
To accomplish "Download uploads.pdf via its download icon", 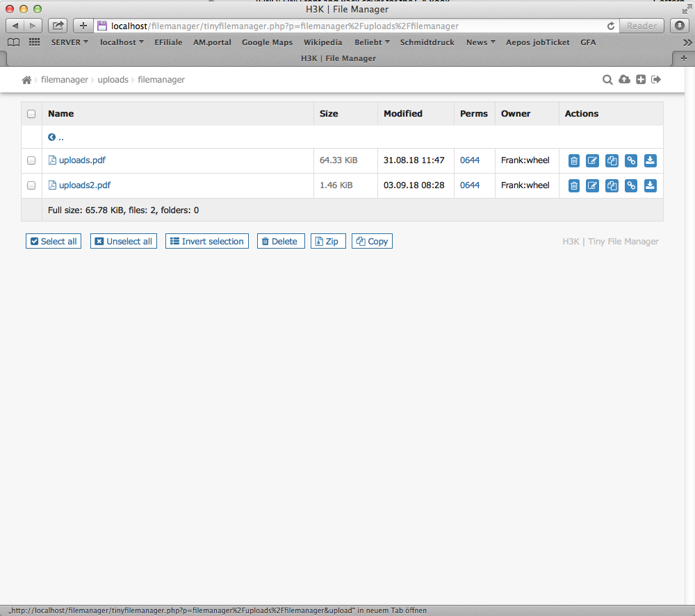I will [650, 160].
